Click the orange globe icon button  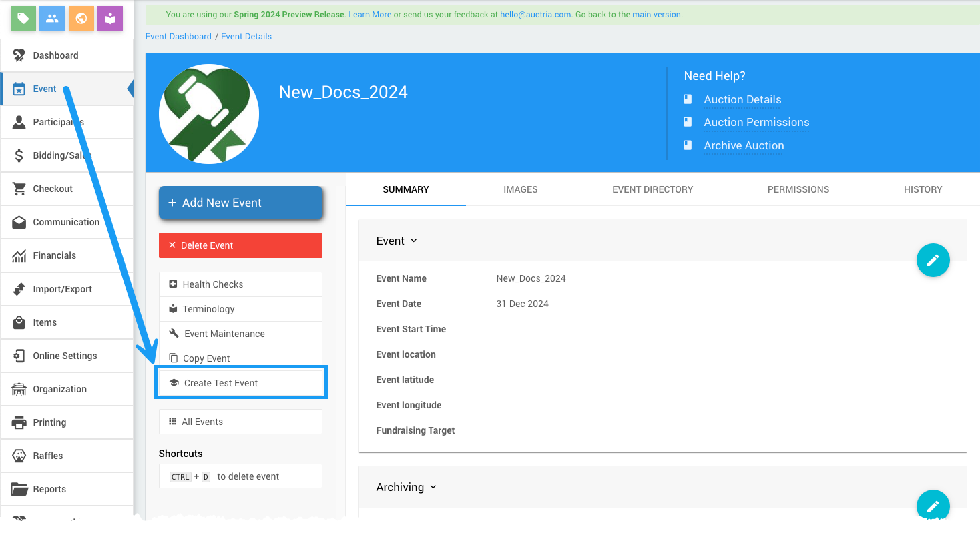pos(81,19)
